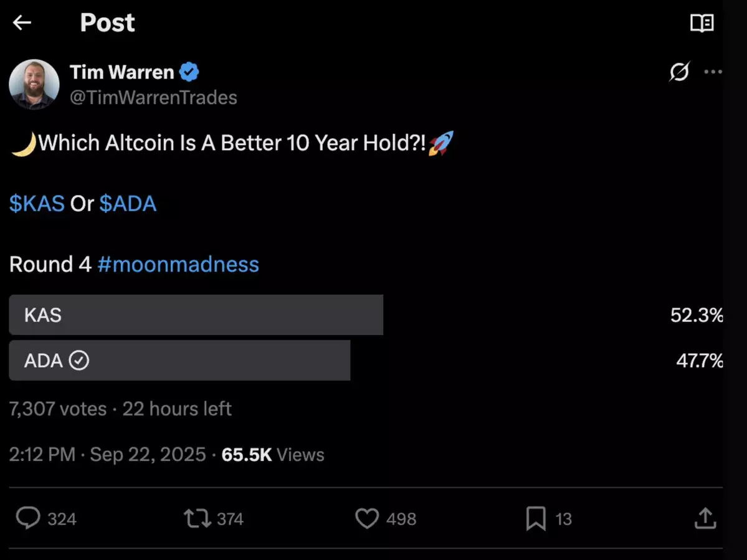
Task: Click the Grok slash-circle icon
Action: [x=679, y=72]
